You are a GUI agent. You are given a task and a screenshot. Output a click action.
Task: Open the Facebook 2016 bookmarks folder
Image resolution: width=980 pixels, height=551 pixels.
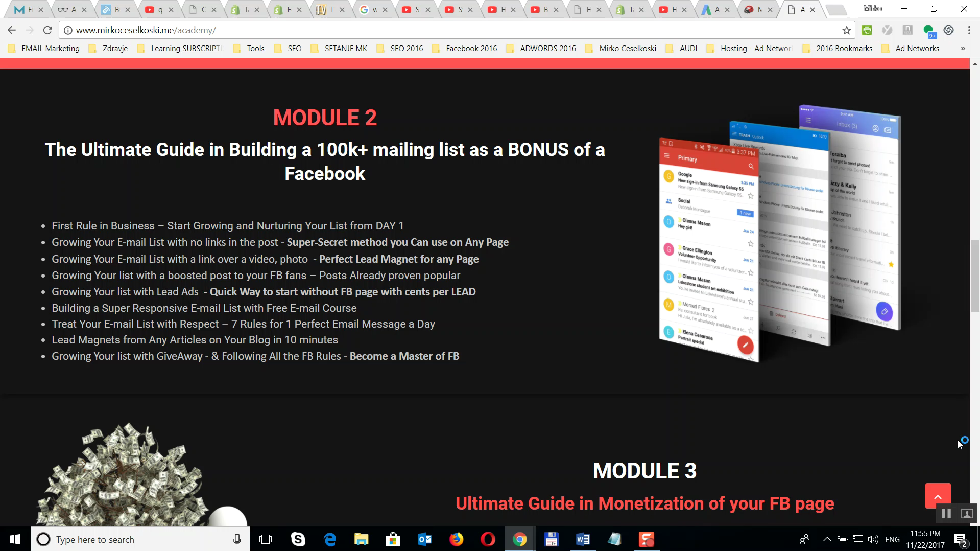click(x=465, y=49)
